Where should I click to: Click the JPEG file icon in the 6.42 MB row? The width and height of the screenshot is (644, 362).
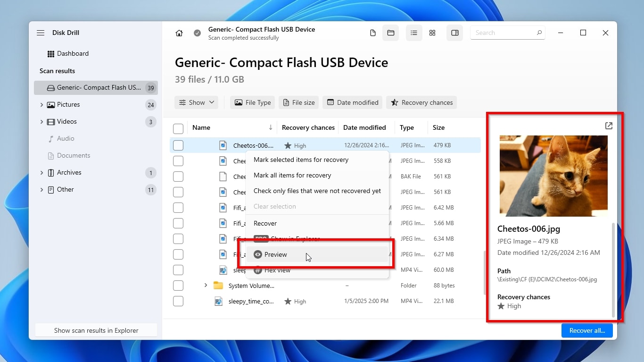point(223,208)
